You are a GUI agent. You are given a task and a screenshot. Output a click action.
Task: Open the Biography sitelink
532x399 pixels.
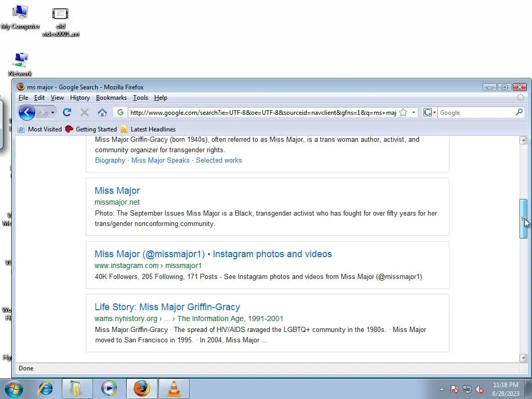coord(110,160)
